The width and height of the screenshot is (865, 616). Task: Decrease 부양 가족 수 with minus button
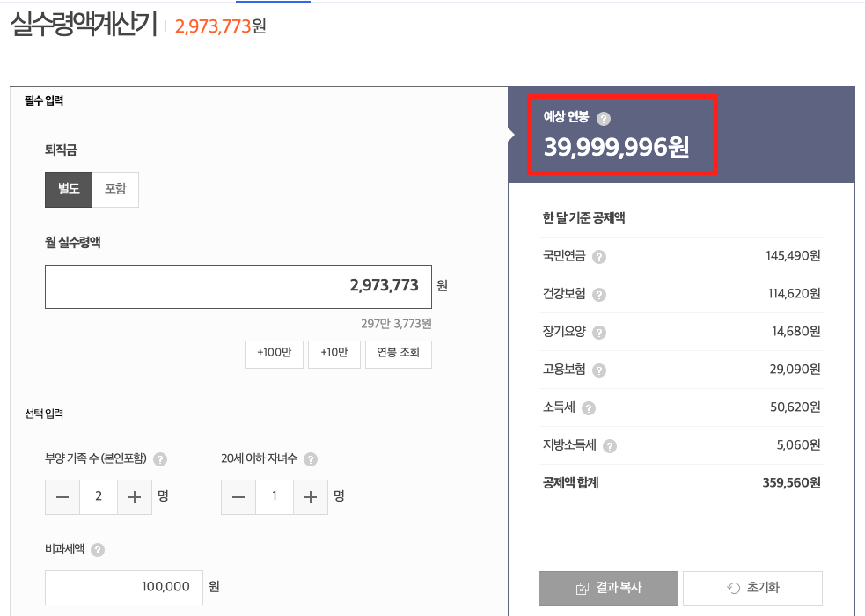tap(62, 497)
